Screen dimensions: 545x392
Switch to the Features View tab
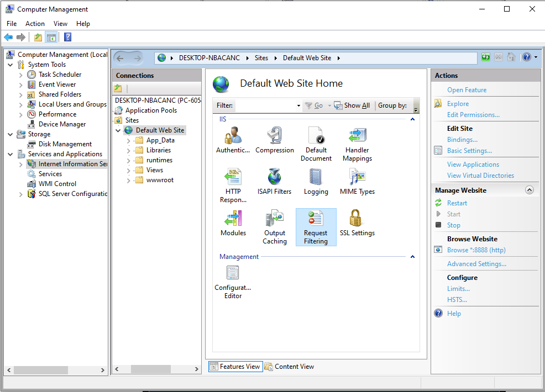235,367
